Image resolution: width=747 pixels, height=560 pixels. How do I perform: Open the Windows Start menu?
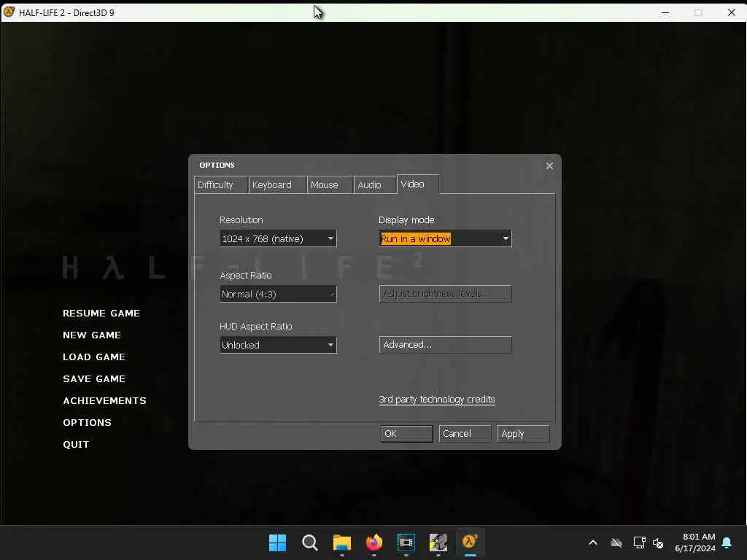(x=278, y=542)
